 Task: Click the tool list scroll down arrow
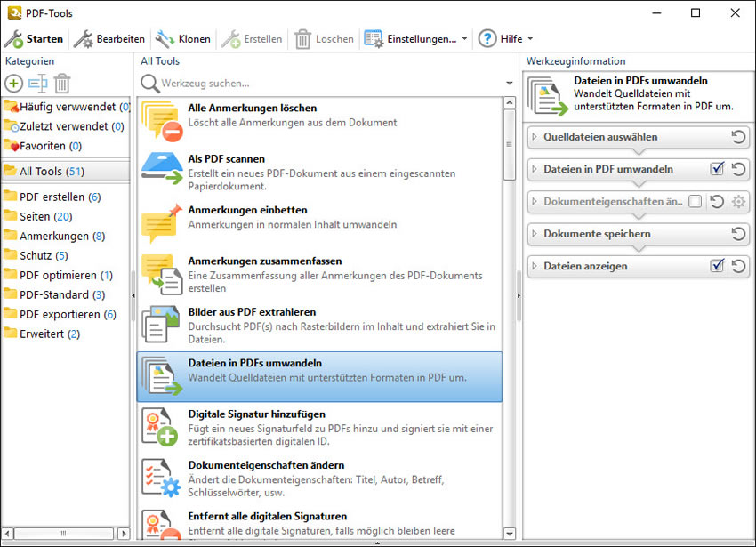[x=509, y=533]
